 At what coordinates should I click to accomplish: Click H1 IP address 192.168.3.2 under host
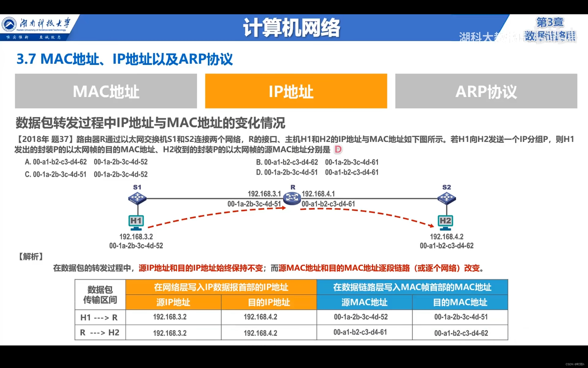click(x=136, y=237)
